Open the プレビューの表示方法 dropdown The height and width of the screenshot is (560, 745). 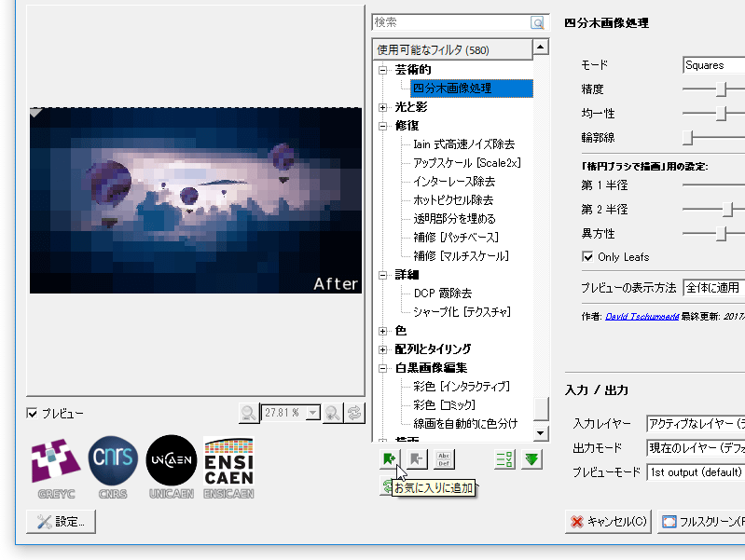coord(713,287)
